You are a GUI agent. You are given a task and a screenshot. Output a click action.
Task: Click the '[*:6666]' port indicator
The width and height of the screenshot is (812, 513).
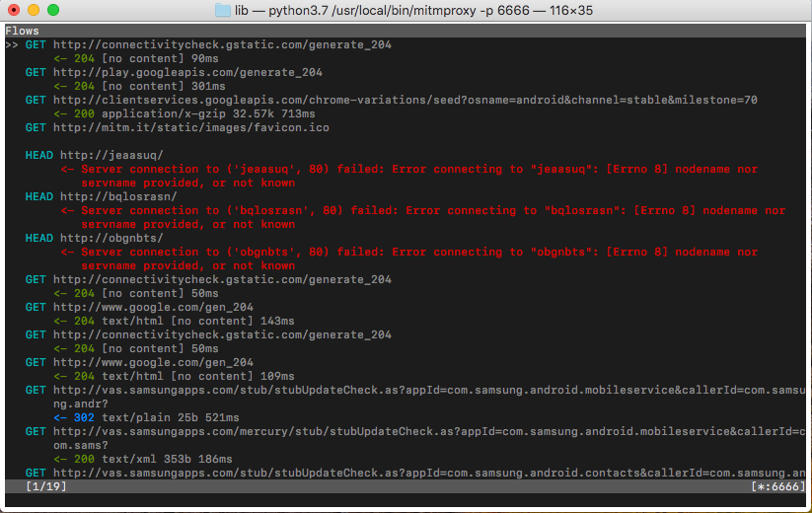pyautogui.click(x=778, y=486)
